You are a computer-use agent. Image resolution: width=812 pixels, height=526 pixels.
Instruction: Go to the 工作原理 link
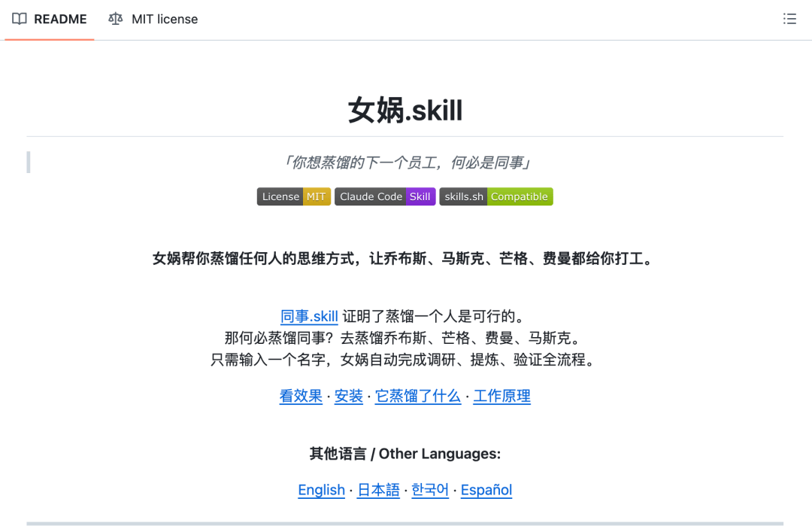501,396
